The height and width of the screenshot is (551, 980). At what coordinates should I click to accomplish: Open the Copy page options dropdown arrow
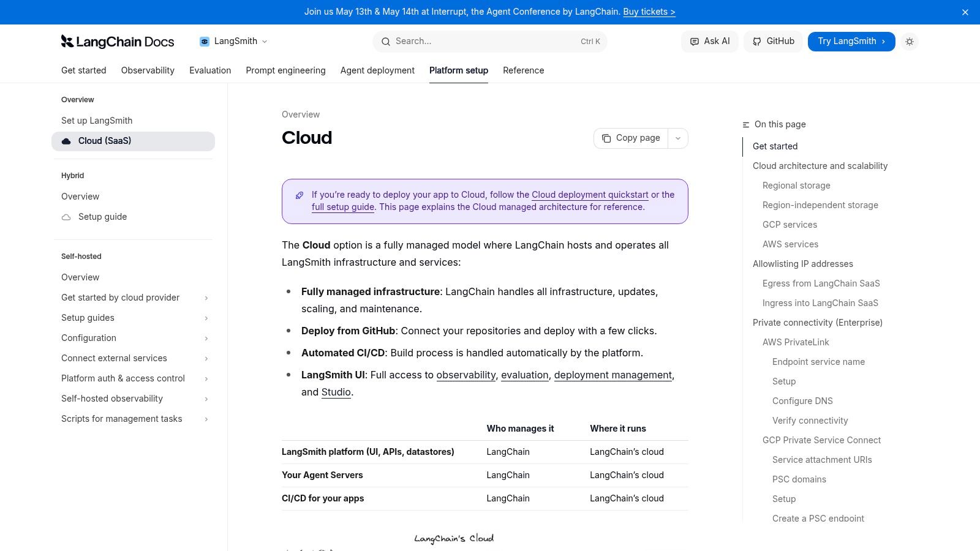pyautogui.click(x=678, y=138)
